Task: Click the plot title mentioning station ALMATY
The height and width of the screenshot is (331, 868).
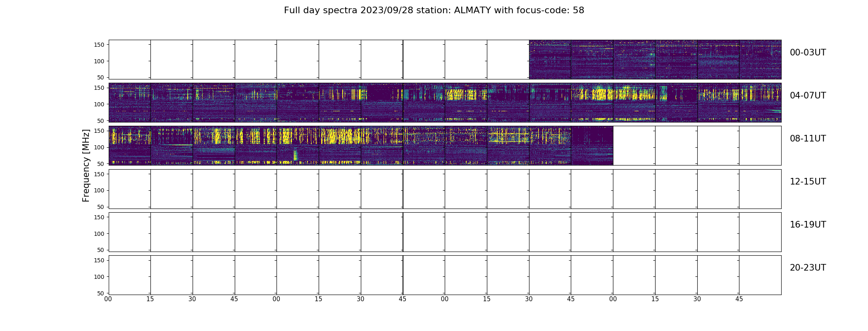Action: [434, 10]
